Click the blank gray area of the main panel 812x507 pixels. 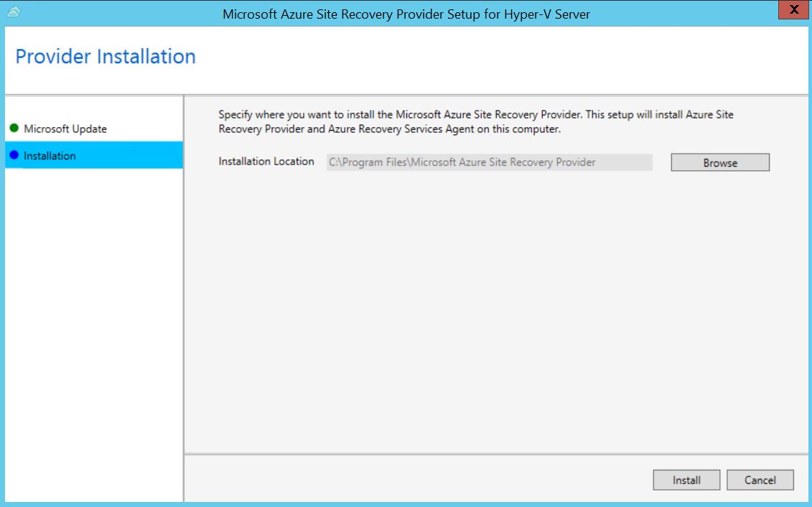(495, 309)
